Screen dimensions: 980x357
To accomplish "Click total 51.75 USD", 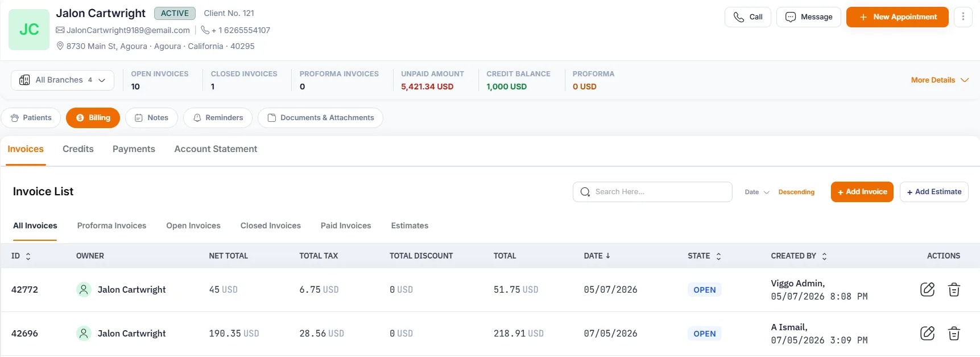I will (516, 290).
